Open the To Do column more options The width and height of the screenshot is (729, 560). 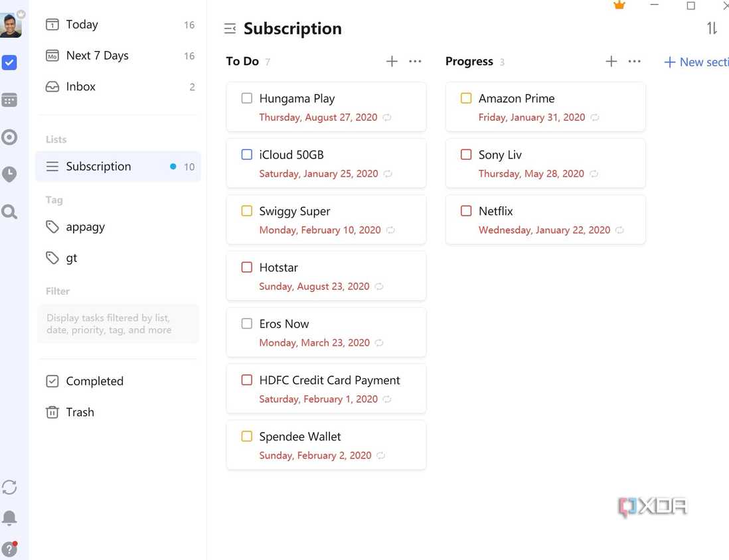[415, 61]
